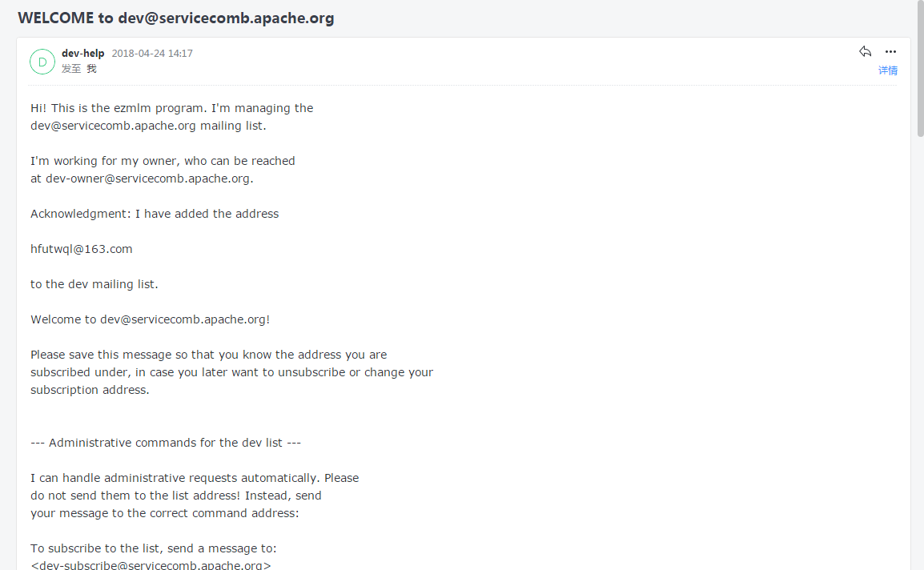Viewport: 924px width, 570px height.
Task: Click the dev-owner@servicecomb.apache.org address
Action: click(147, 179)
